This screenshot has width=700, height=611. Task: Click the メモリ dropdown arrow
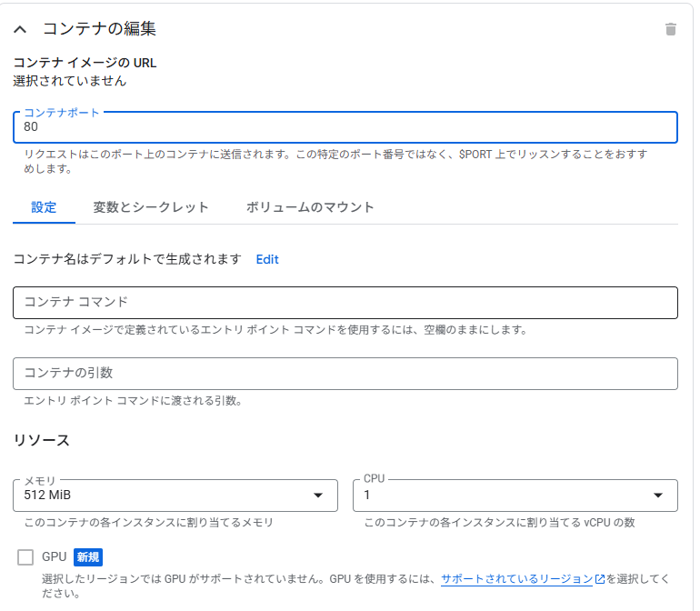(318, 495)
